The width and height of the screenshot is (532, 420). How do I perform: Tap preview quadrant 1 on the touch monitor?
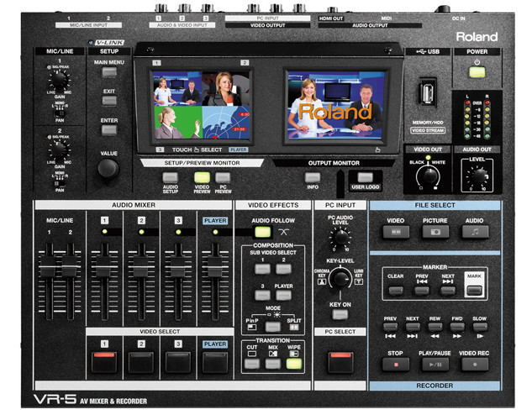(x=177, y=88)
